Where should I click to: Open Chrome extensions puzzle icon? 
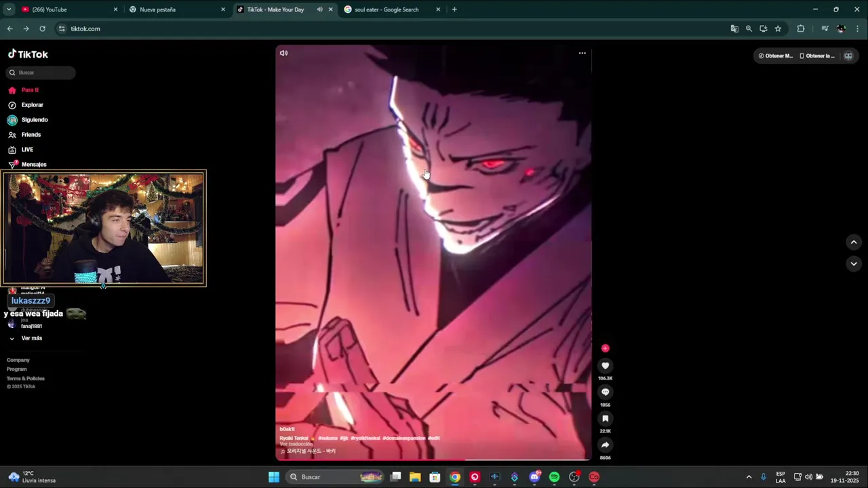click(801, 28)
